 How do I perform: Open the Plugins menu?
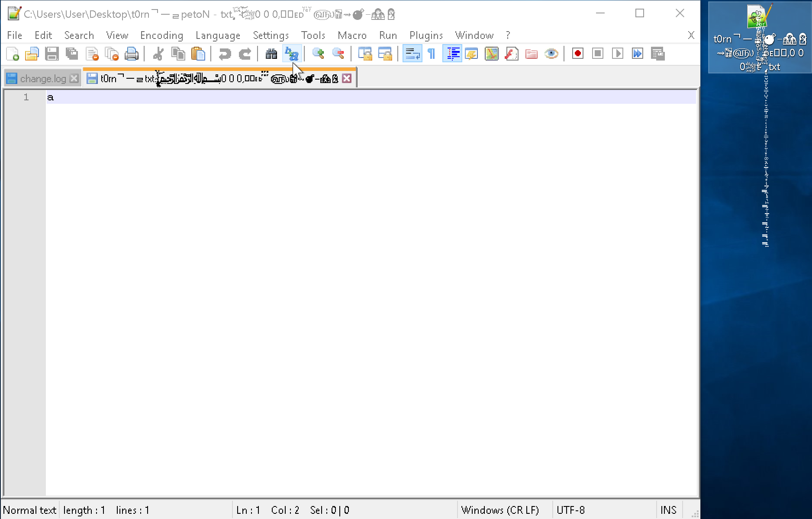pyautogui.click(x=425, y=35)
